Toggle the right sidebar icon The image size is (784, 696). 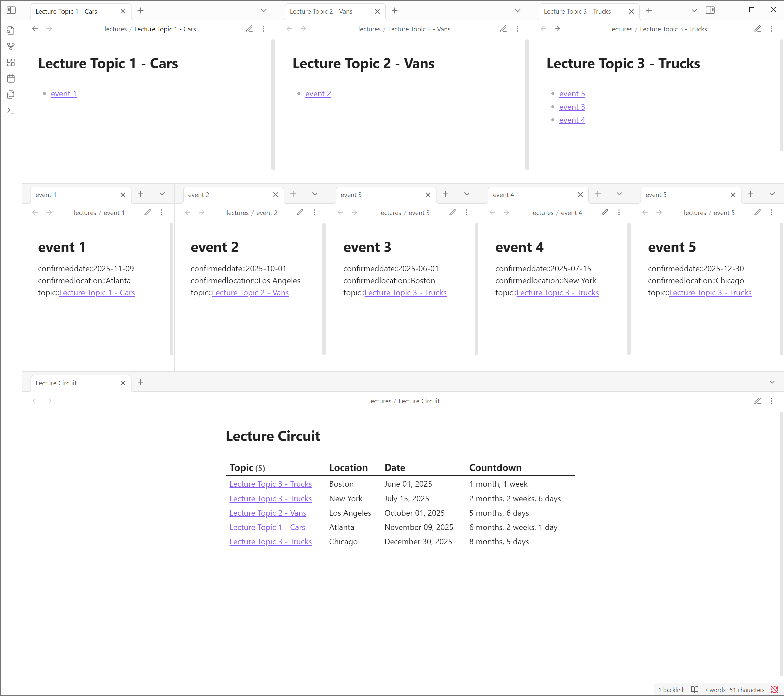coord(710,10)
